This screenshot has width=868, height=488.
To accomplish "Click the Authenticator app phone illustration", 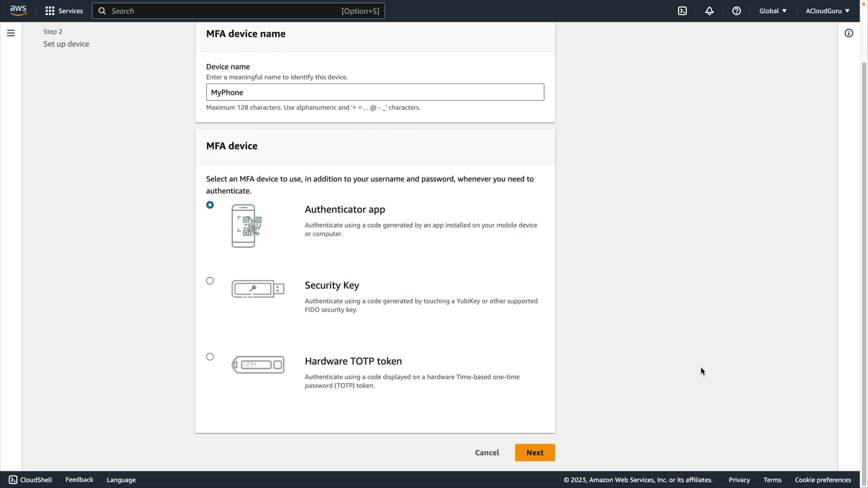I will coord(246,226).
